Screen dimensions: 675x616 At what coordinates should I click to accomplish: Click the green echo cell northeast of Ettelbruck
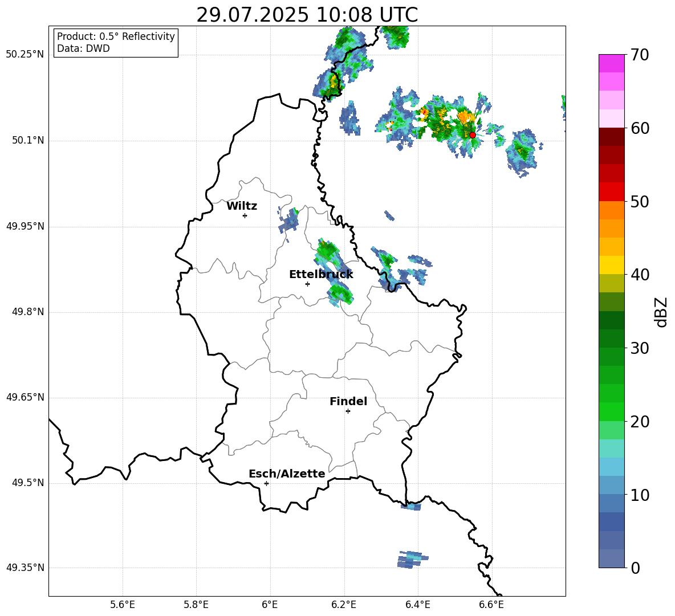[x=327, y=252]
